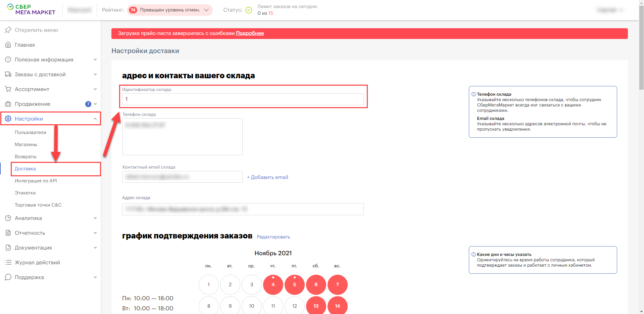Select red calendar day 7
This screenshot has height=314, width=644.
click(x=338, y=285)
